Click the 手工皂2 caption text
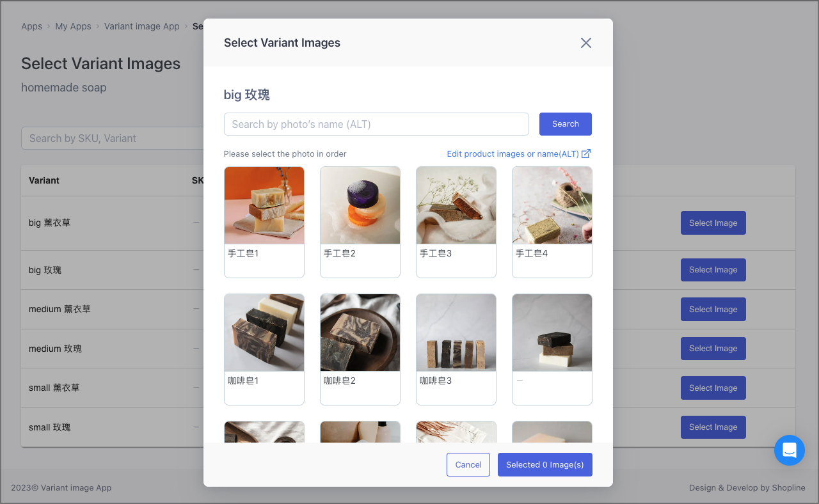Screen dimensions: 819x504 (x=340, y=253)
